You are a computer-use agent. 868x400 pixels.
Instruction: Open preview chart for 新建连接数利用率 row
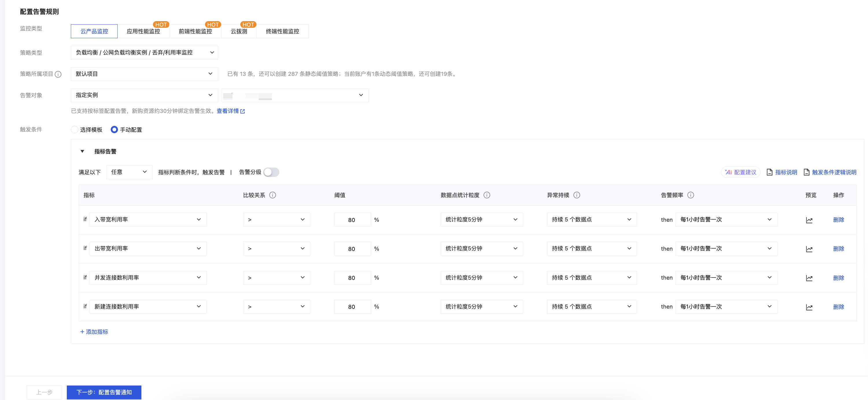(809, 307)
